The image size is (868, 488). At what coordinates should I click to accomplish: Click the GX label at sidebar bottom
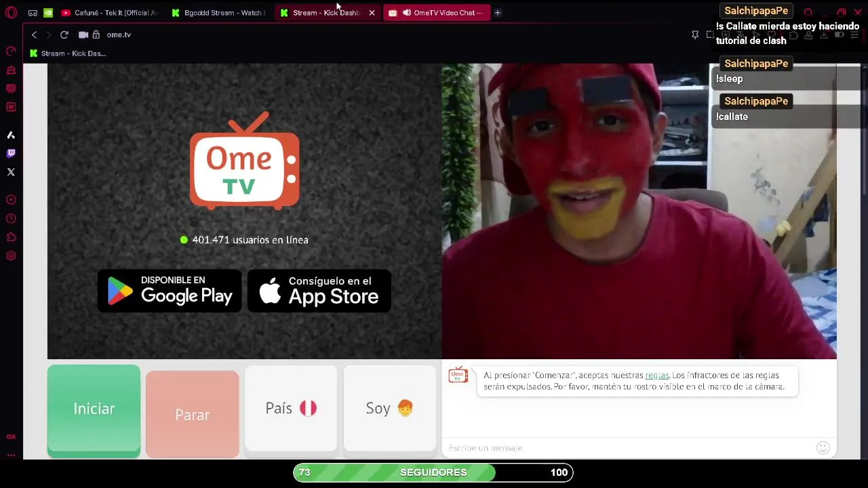11,437
